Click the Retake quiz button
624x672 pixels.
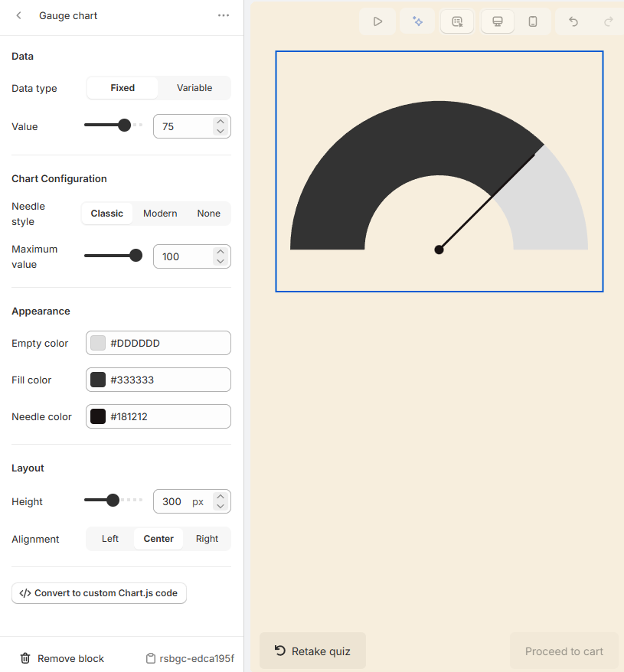(x=312, y=651)
